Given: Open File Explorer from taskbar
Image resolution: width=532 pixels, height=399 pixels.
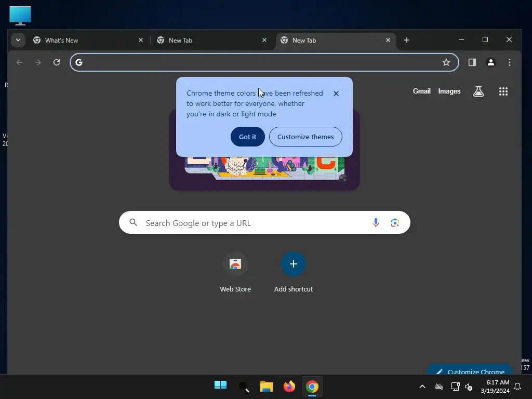Looking at the screenshot, I should (x=267, y=387).
